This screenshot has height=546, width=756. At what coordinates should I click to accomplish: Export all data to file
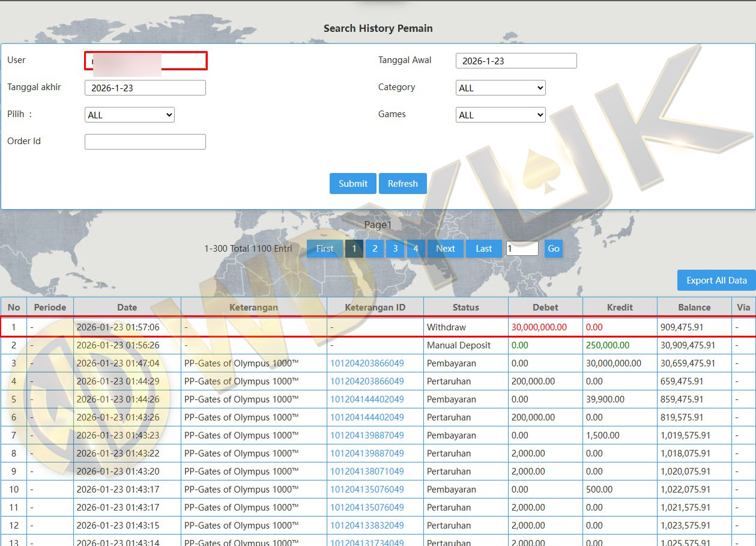pyautogui.click(x=716, y=281)
